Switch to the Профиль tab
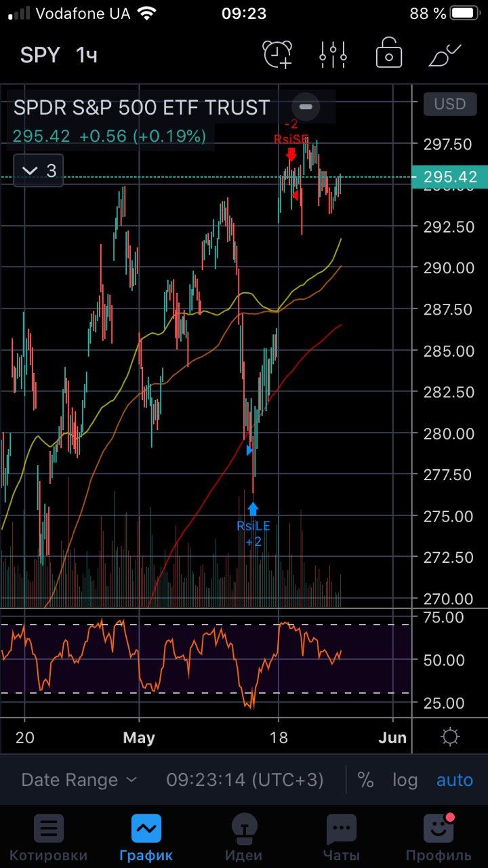This screenshot has height=868, width=488. tap(439, 838)
